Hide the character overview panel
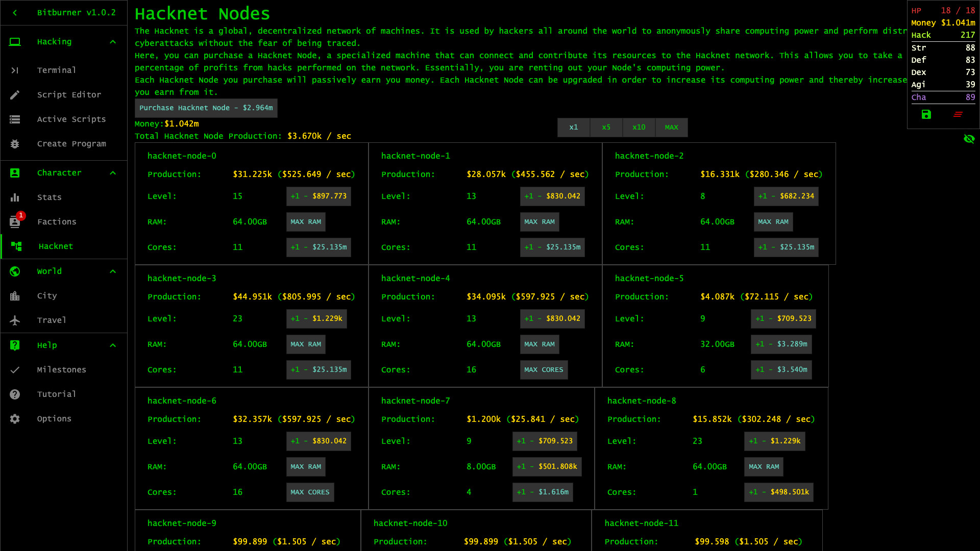 pos(969,138)
